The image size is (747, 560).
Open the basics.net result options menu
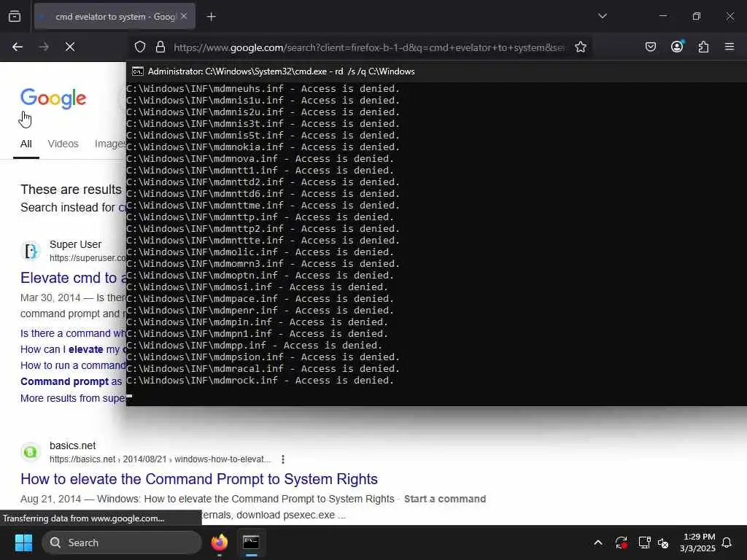[283, 459]
